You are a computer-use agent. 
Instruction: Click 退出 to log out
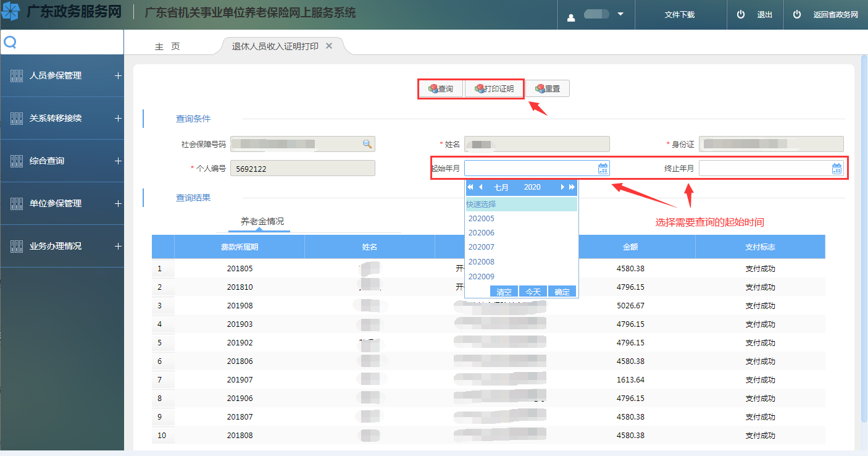click(756, 15)
